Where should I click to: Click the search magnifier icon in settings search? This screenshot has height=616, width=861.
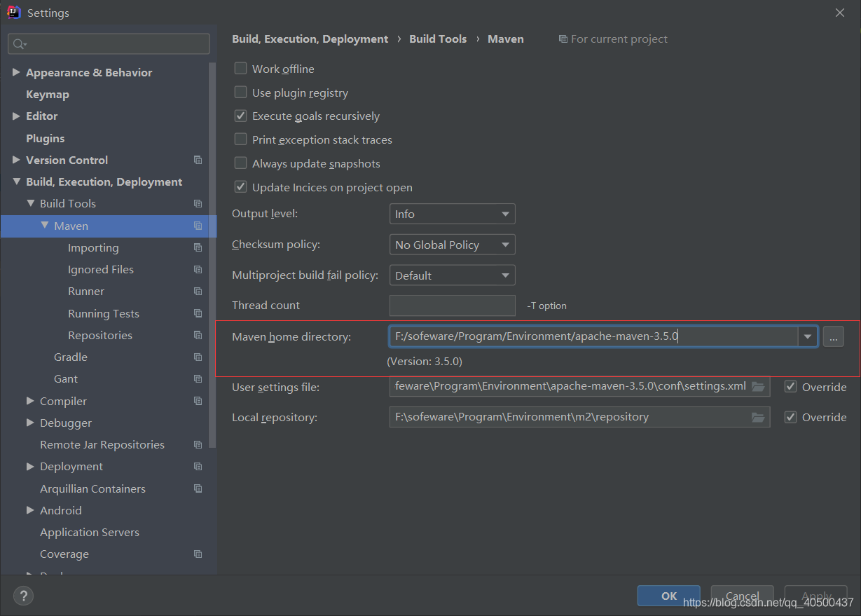(x=20, y=44)
